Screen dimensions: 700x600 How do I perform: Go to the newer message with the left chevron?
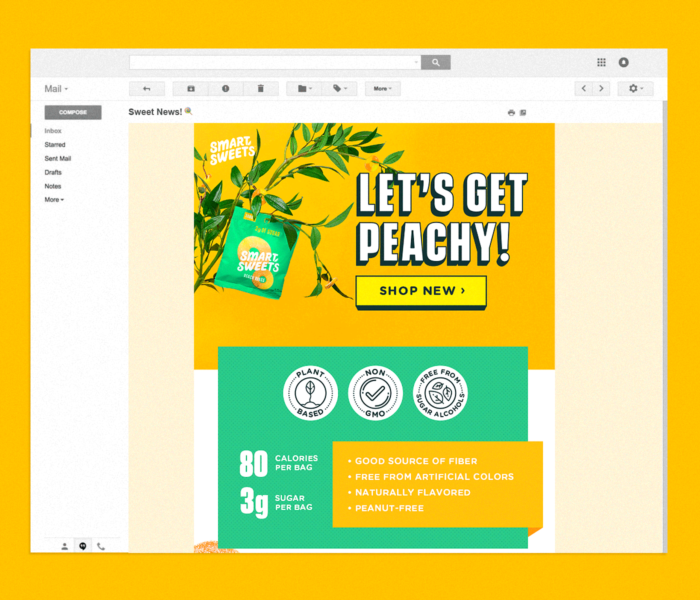pos(583,88)
